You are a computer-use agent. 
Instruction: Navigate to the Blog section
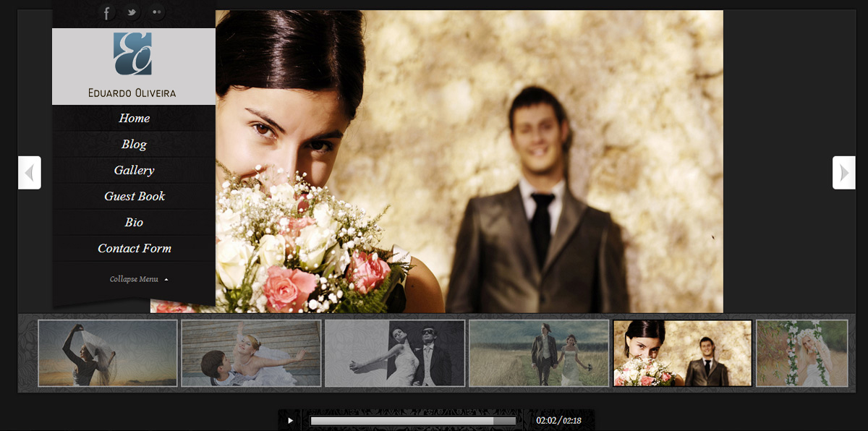pyautogui.click(x=134, y=144)
